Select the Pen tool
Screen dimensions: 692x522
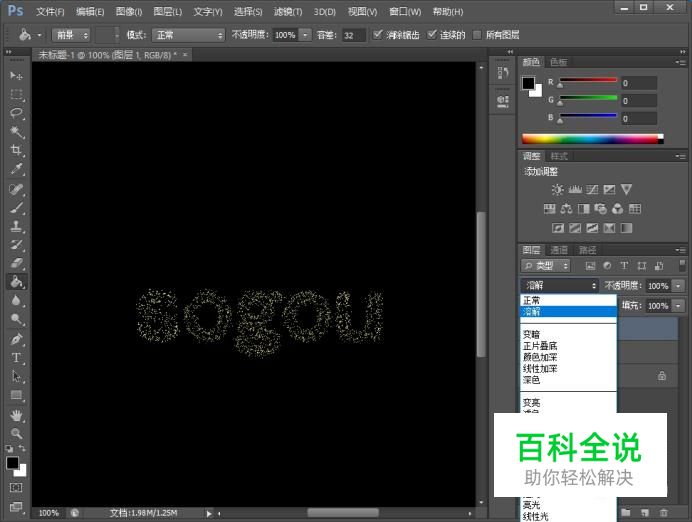click(16, 339)
